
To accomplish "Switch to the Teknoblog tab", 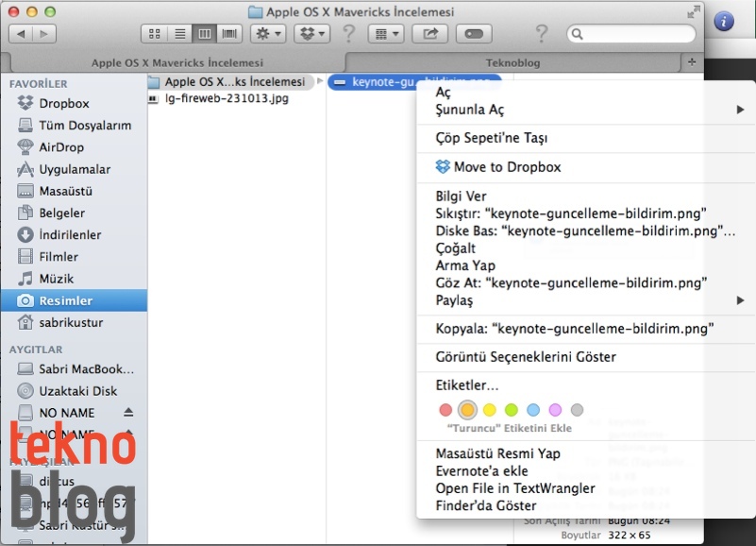I will pyautogui.click(x=513, y=62).
